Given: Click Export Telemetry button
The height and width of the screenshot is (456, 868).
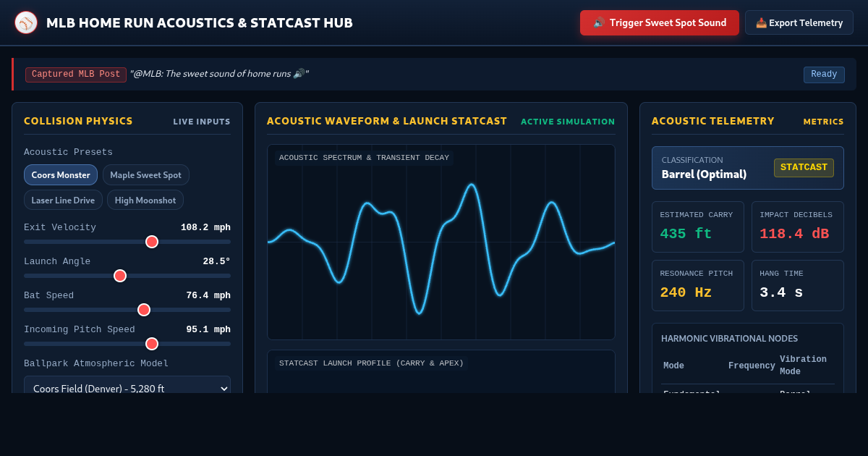Looking at the screenshot, I should [799, 22].
